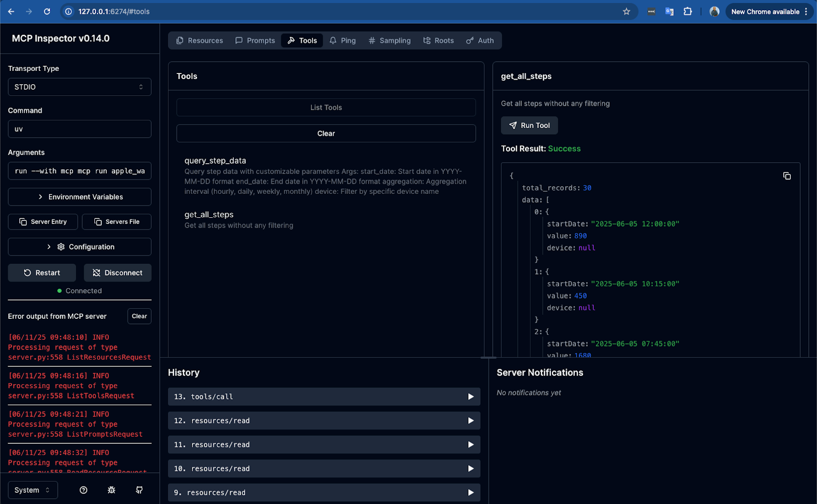Switch to the Resources tab
817x504 pixels.
click(x=200, y=41)
